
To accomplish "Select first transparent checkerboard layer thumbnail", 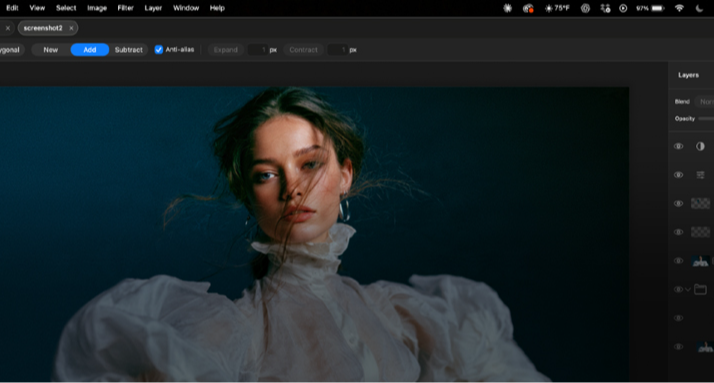I will (700, 204).
